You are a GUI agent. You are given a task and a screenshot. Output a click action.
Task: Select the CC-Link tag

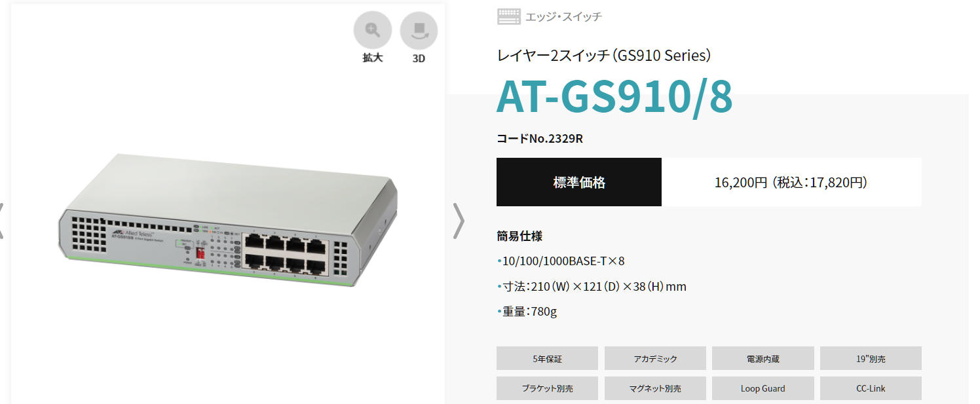pos(871,388)
